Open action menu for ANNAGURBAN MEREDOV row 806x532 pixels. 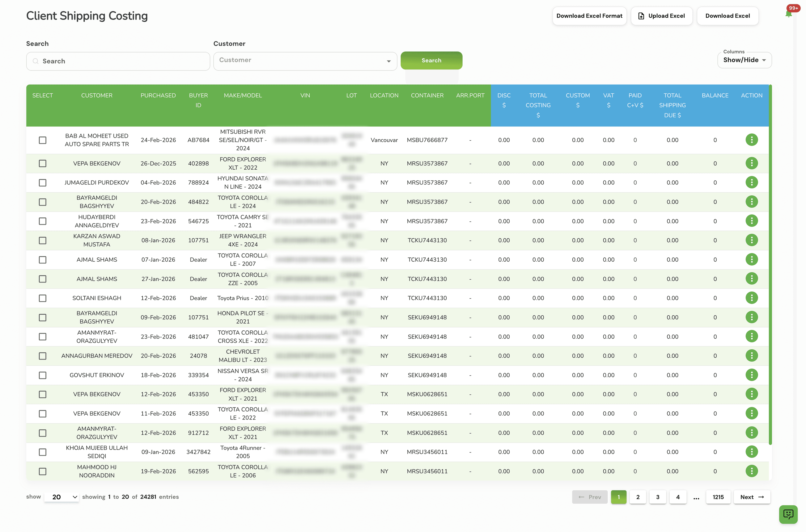(x=751, y=356)
